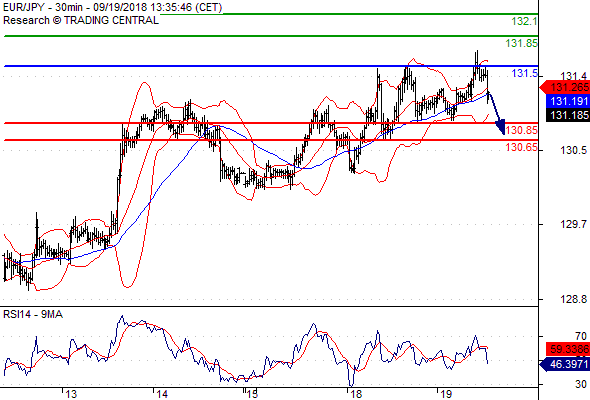Click the red 130.65 support label

[522, 147]
